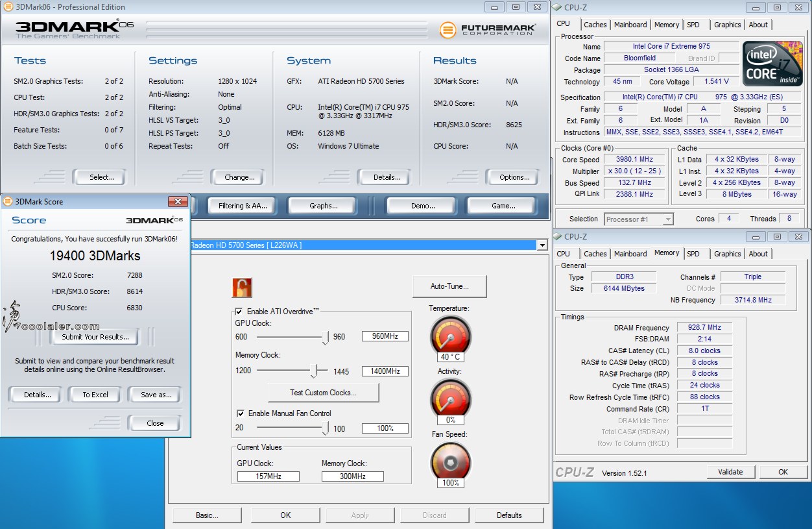Switch to CPU tab in CPU-Z memory timings window
This screenshot has height=529, width=812.
(564, 254)
